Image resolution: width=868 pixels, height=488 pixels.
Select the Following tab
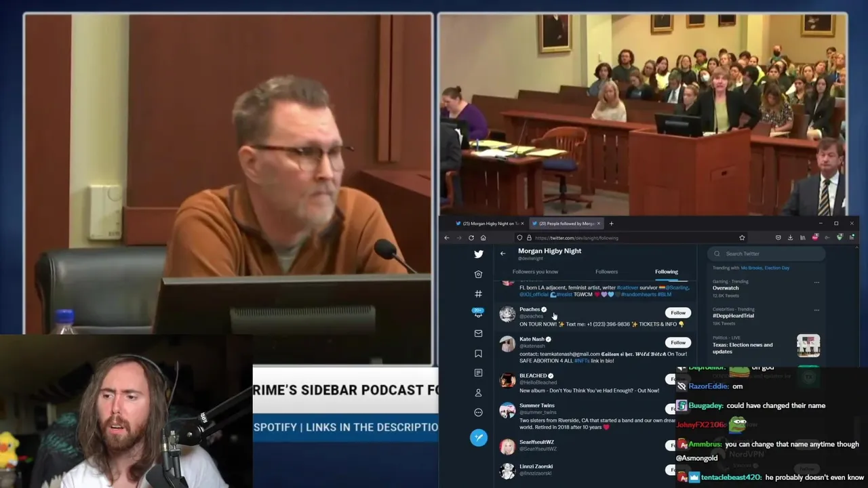[667, 272]
